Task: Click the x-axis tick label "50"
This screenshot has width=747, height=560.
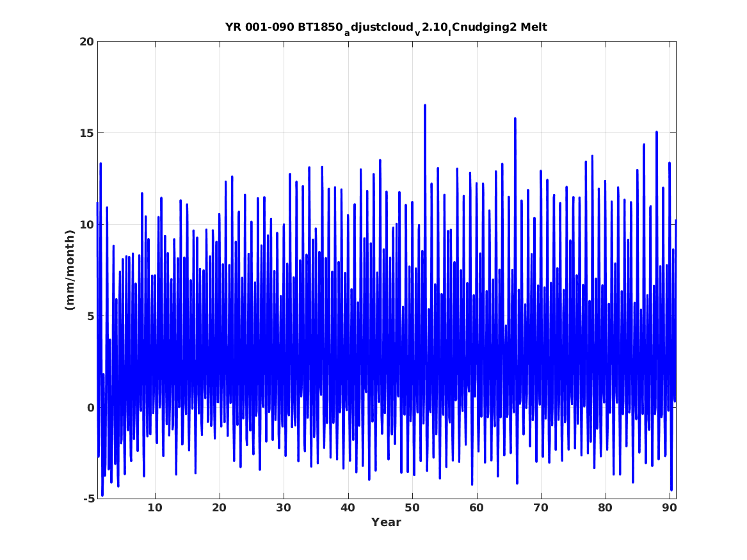Action: (412, 508)
